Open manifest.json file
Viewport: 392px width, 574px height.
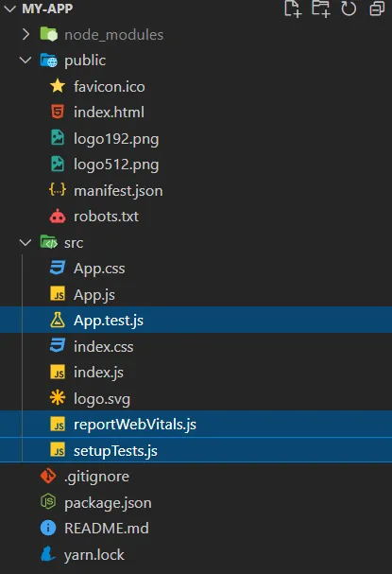[118, 191]
